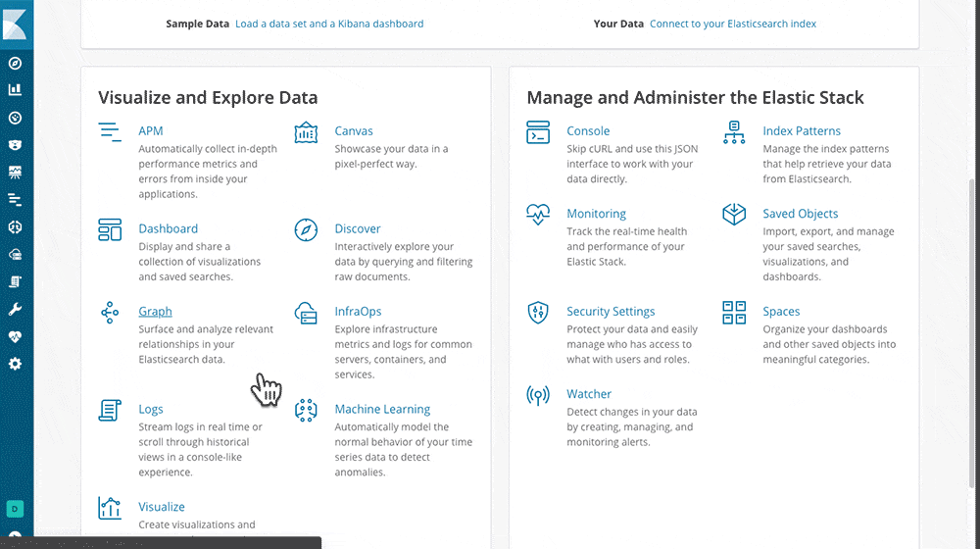Image resolution: width=980 pixels, height=549 pixels.
Task: Click the Monitoring card heart icon
Action: [x=538, y=215]
